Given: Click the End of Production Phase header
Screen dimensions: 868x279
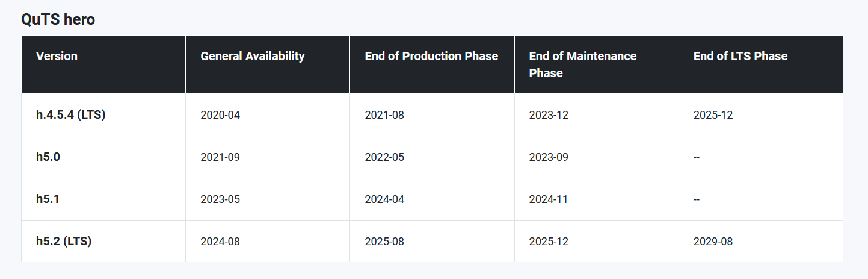Looking at the screenshot, I should coord(431,56).
